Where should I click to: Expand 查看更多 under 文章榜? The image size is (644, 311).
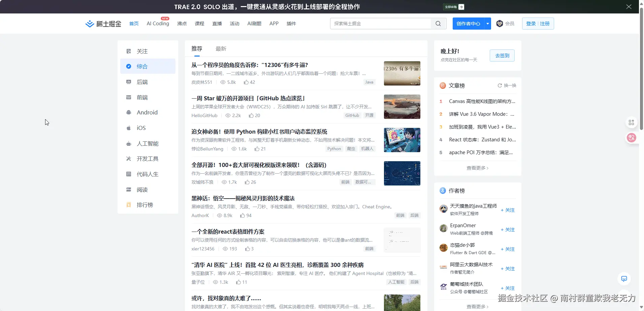[x=477, y=168]
